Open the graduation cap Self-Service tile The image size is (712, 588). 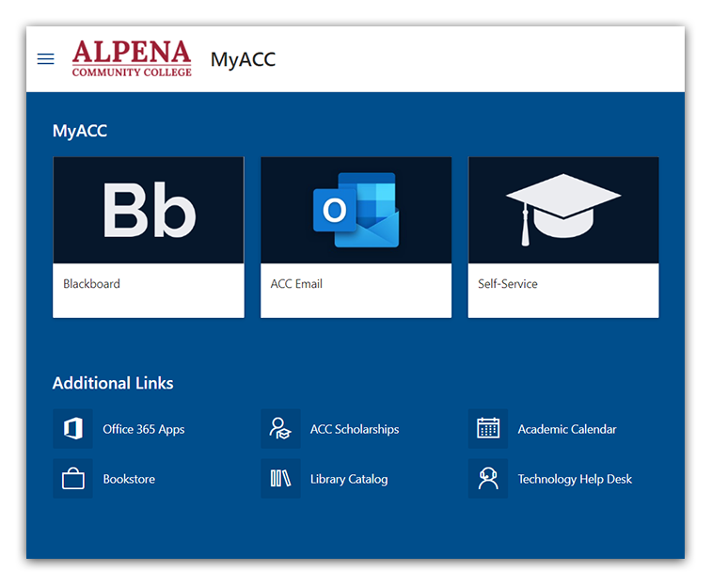[x=563, y=210]
